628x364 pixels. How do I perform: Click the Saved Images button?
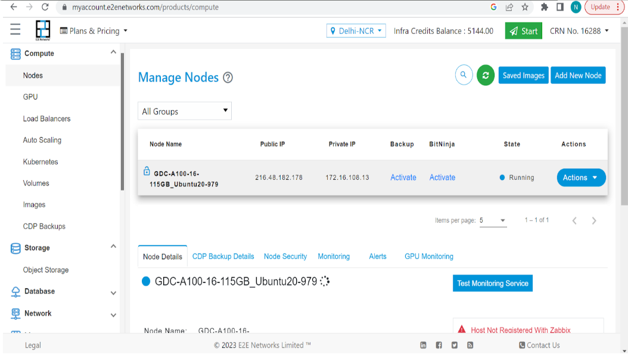[524, 75]
